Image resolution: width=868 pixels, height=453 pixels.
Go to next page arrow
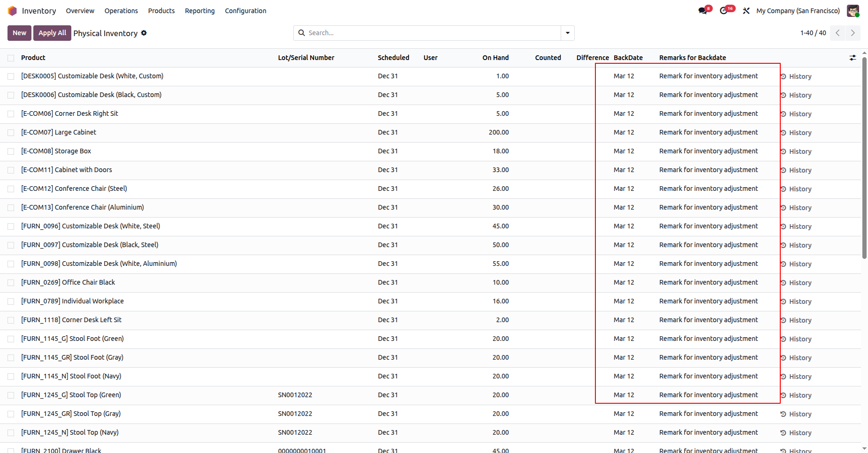(853, 33)
